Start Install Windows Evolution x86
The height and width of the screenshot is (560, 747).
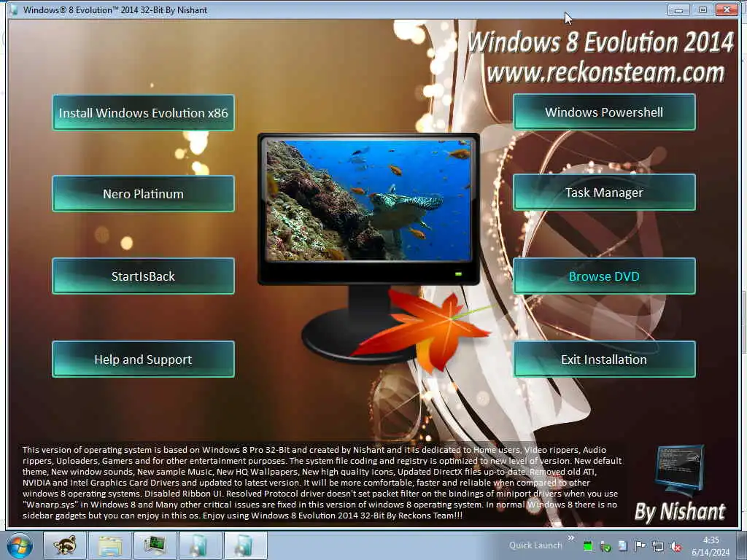144,113
